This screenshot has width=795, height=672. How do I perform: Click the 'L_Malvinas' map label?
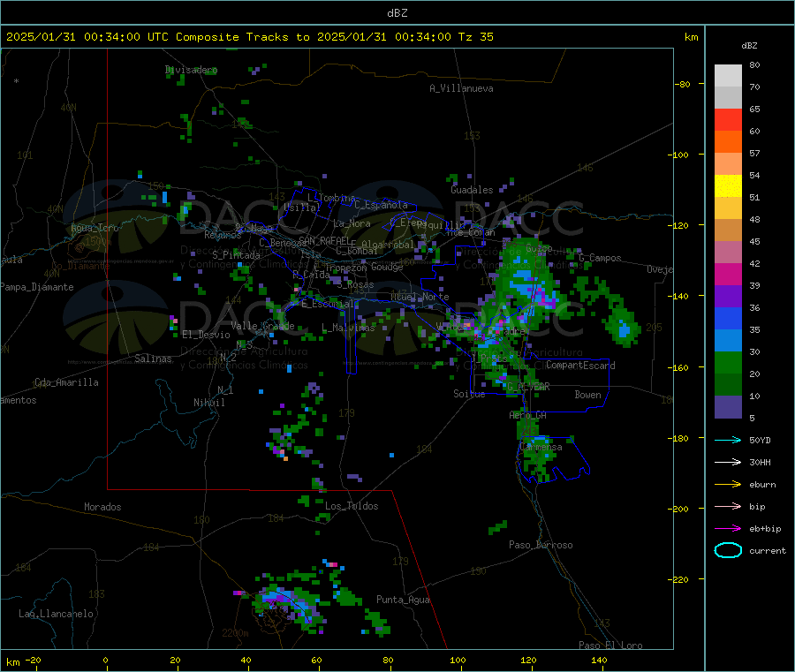(x=348, y=328)
